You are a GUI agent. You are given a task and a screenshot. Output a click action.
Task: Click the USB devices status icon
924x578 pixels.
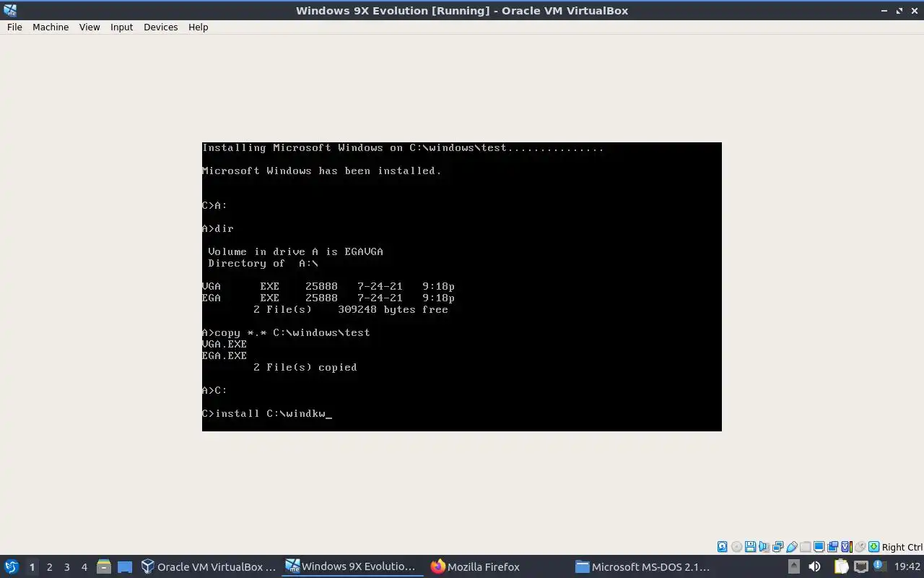click(x=791, y=547)
